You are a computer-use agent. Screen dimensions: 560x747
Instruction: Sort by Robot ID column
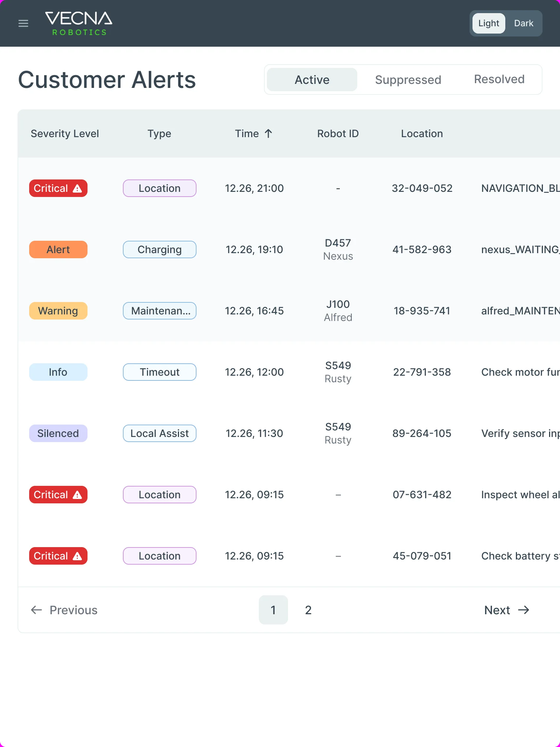pos(338,133)
